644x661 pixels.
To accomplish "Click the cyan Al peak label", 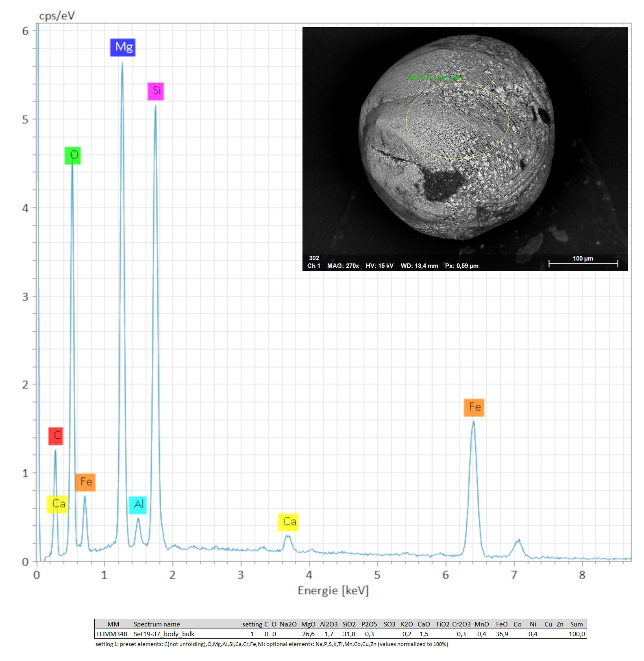I will coord(138,505).
